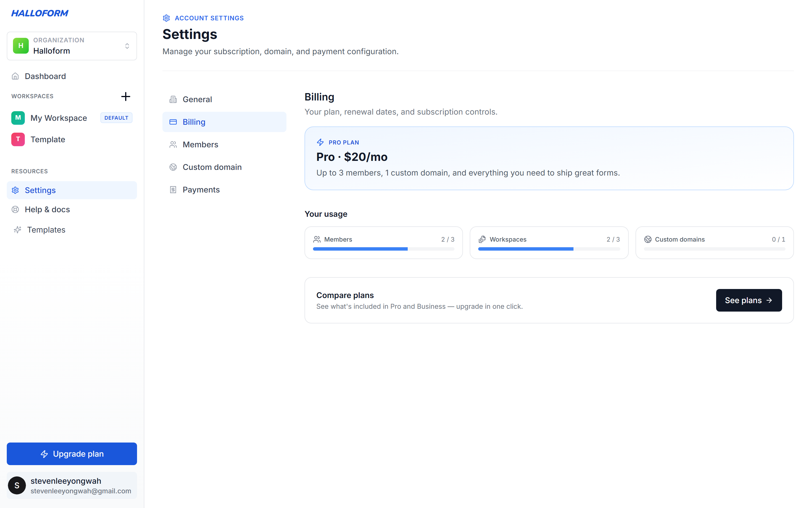The image size is (812, 508).
Task: Click the Billing credit card icon
Action: tap(173, 122)
